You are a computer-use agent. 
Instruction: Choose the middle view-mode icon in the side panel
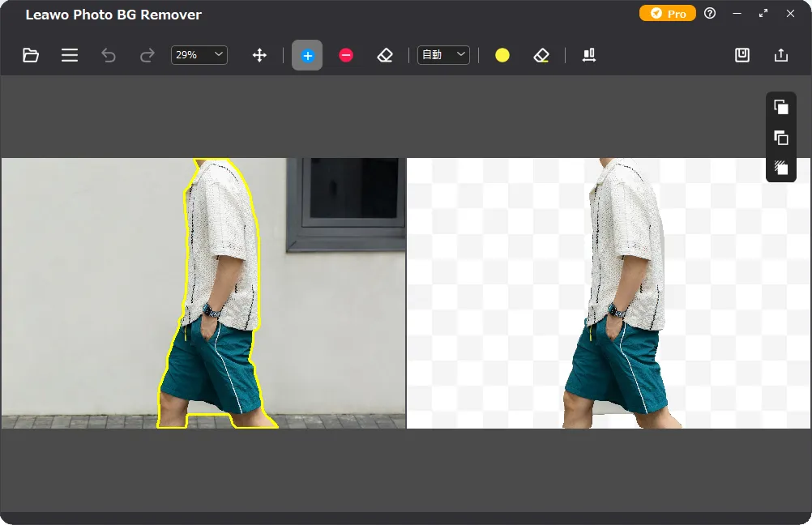click(x=781, y=138)
